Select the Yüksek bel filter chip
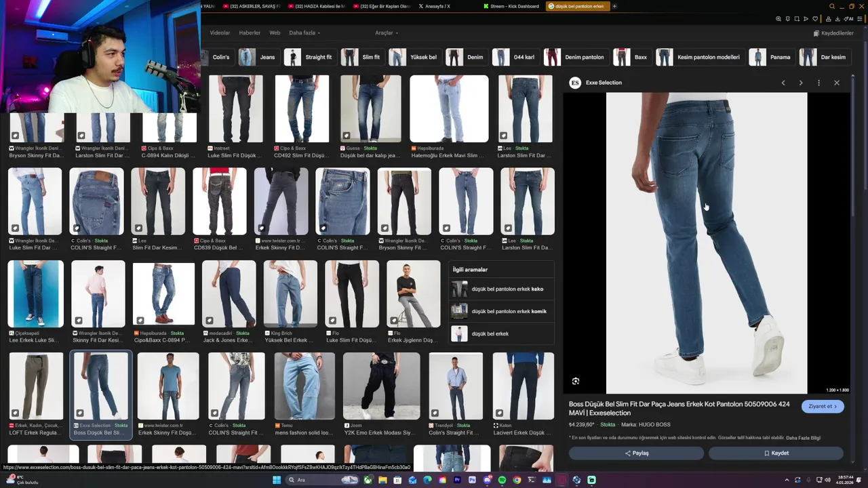 tap(414, 57)
